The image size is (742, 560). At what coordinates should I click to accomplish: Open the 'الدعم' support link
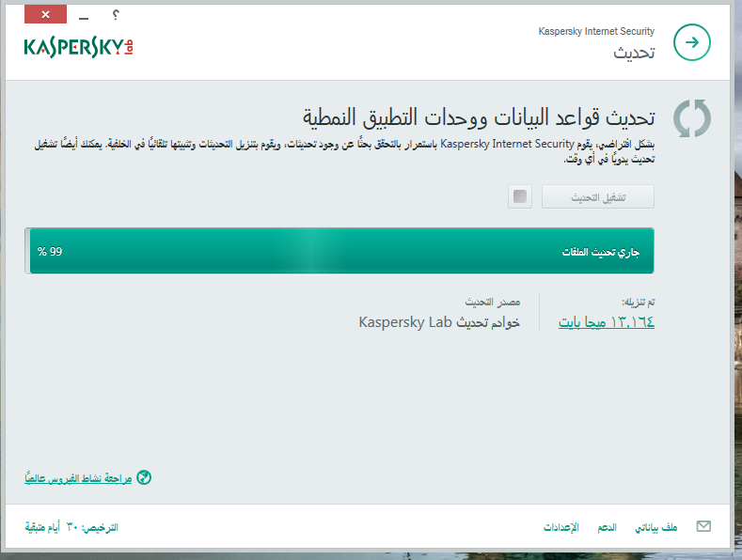pos(608,527)
